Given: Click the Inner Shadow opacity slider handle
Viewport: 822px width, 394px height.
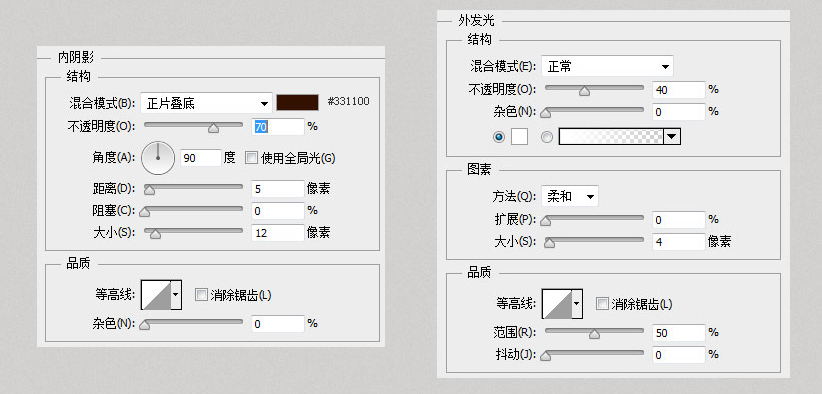Looking at the screenshot, I should 213,128.
